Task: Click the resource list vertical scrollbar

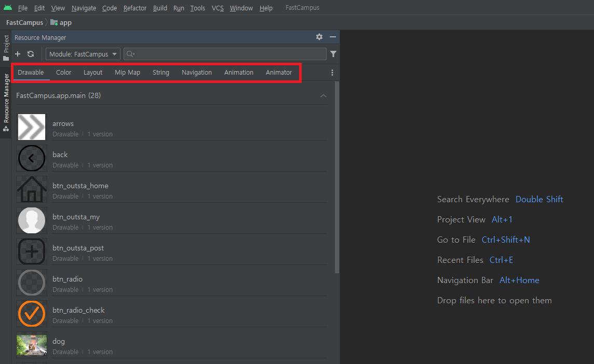Action: 337,177
